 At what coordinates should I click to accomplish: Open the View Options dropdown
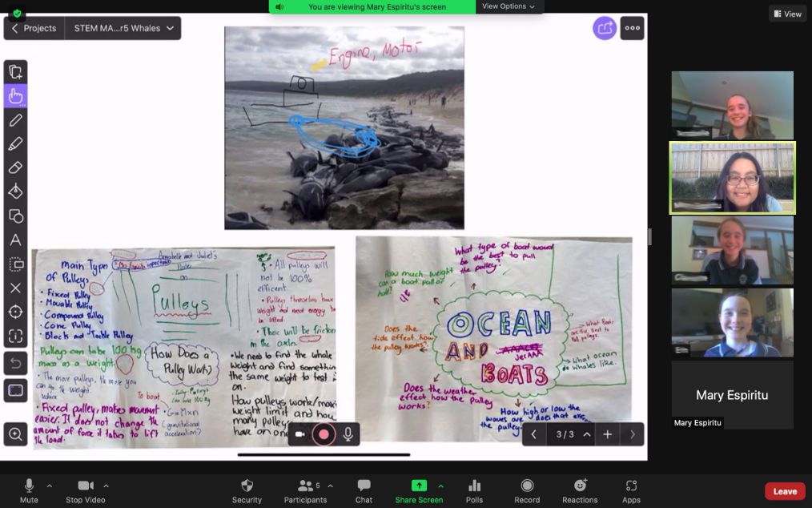[509, 6]
